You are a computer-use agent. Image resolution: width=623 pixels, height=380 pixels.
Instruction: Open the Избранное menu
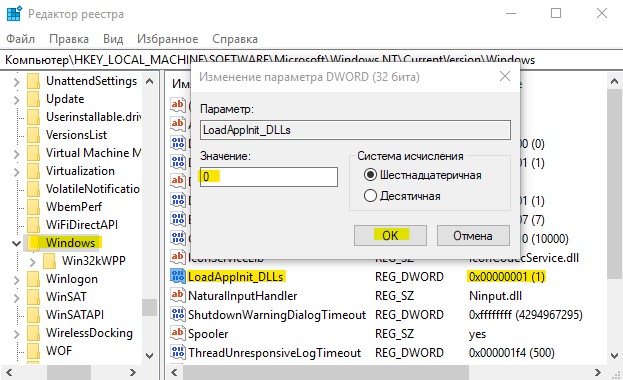pyautogui.click(x=167, y=39)
